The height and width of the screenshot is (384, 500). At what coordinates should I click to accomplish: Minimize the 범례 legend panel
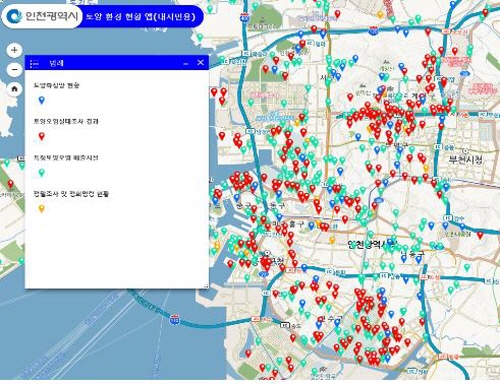186,63
